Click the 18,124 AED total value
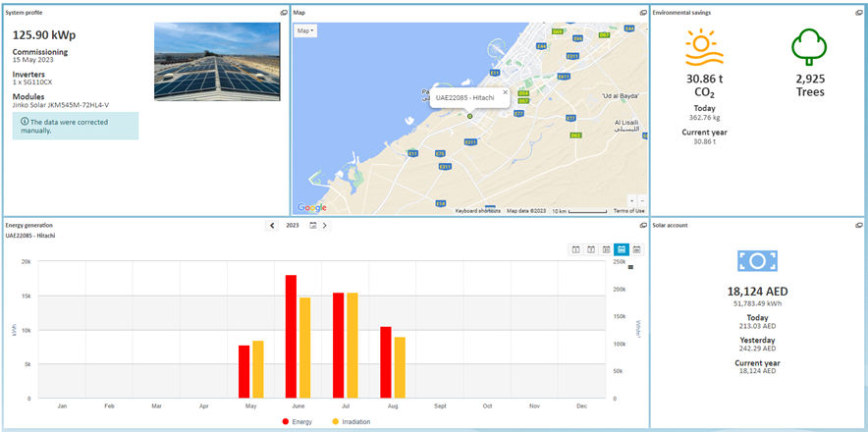 click(757, 292)
